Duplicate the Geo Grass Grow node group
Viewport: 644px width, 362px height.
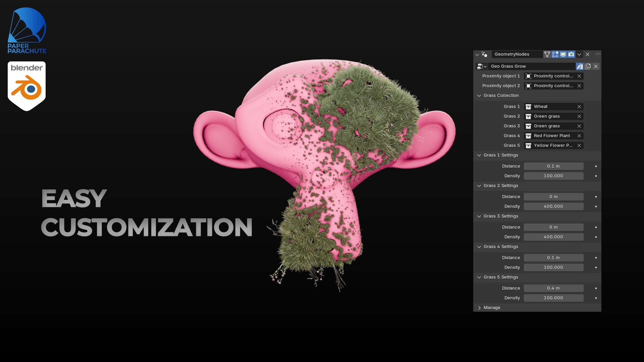(588, 66)
